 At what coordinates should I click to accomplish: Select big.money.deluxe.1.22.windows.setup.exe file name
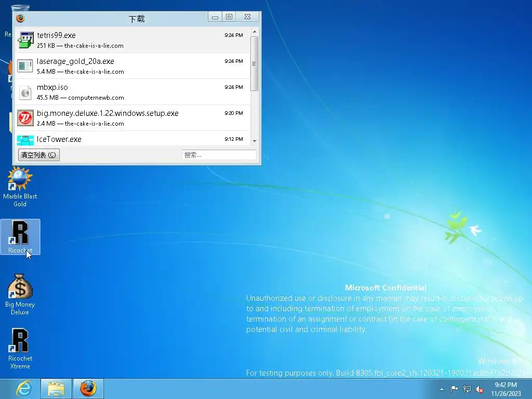pyautogui.click(x=108, y=113)
